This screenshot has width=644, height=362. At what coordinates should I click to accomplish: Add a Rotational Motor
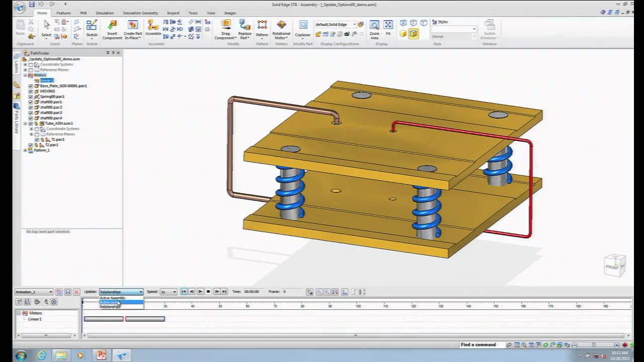[x=281, y=30]
